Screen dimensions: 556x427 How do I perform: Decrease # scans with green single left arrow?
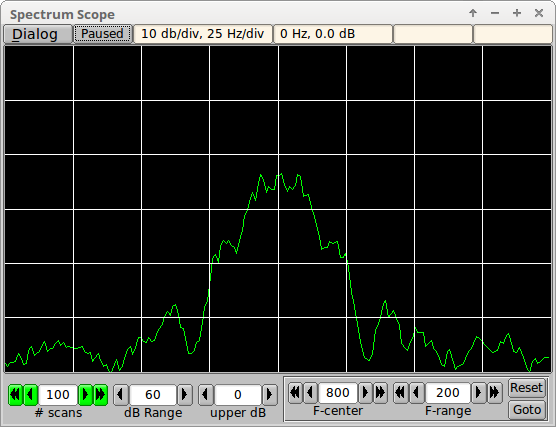30,394
